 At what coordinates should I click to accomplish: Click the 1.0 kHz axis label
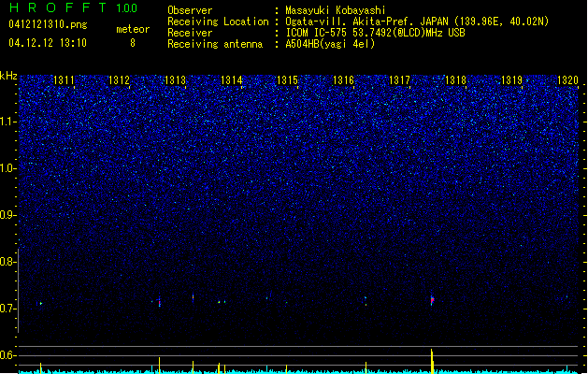tap(7, 168)
